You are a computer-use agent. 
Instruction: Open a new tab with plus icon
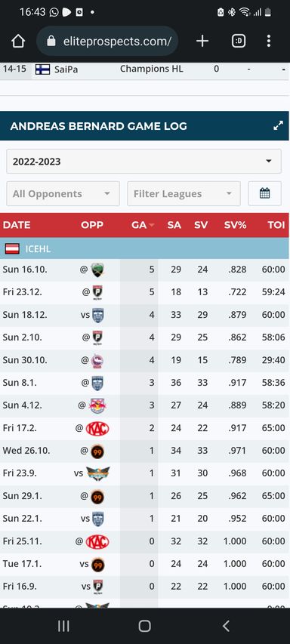pos(202,41)
